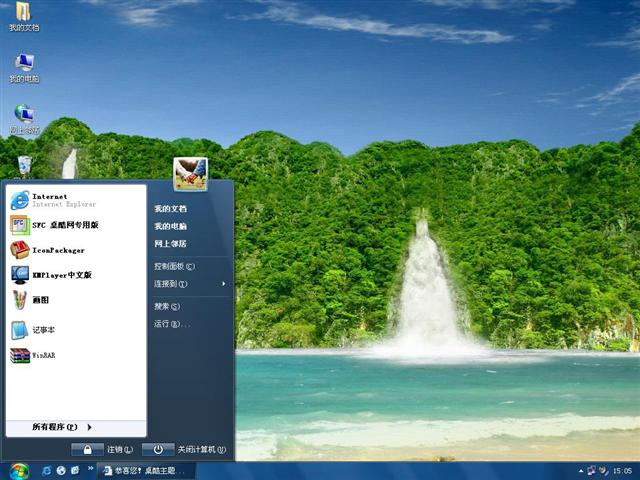Image resolution: width=640 pixels, height=480 pixels.
Task: Expand 连接到(T) submenu
Action: click(190, 284)
